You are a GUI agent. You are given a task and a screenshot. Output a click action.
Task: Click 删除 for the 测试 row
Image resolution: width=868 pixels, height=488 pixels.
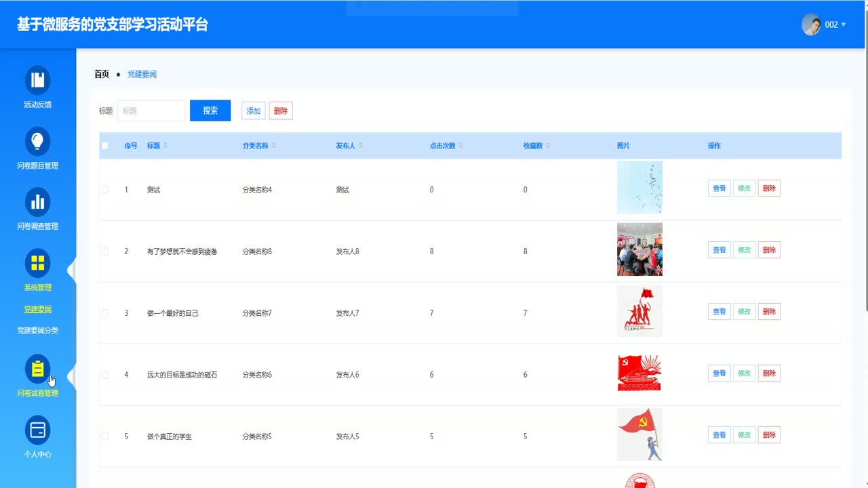tap(769, 188)
